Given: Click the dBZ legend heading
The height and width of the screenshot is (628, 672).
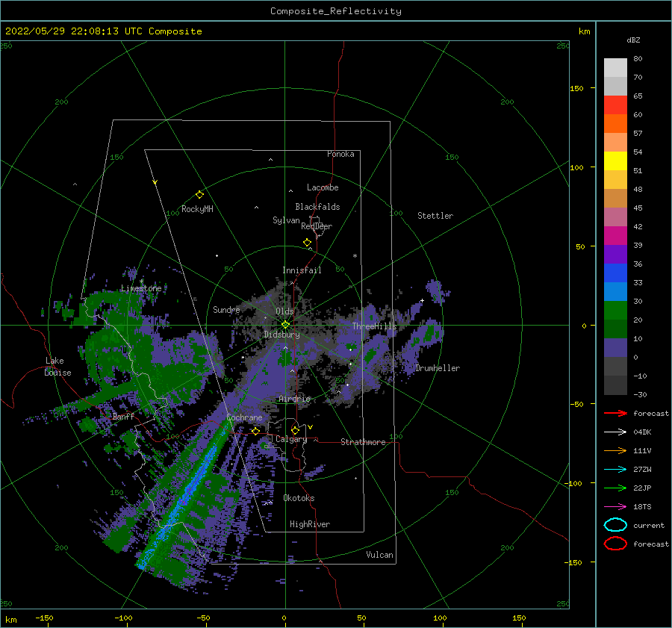Looking at the screenshot, I should pos(633,40).
